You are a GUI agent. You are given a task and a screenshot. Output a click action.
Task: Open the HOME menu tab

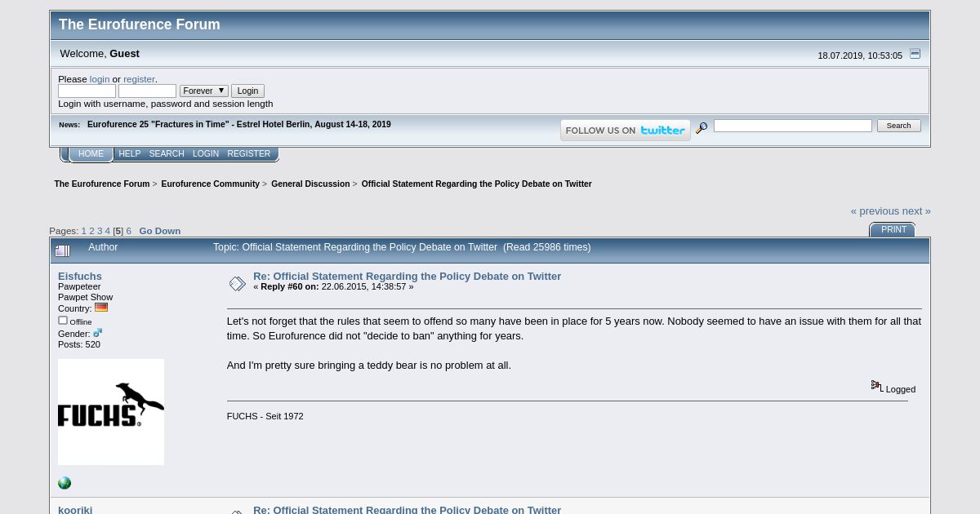(x=91, y=154)
